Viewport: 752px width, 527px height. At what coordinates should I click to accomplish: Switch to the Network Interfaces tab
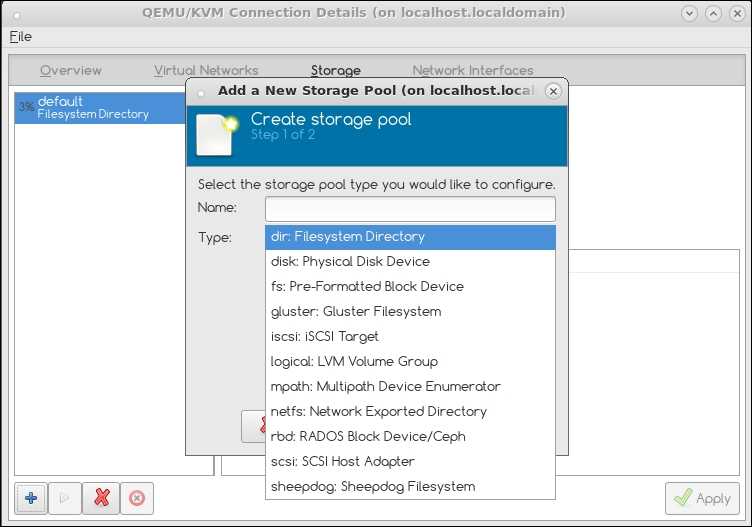(x=473, y=70)
